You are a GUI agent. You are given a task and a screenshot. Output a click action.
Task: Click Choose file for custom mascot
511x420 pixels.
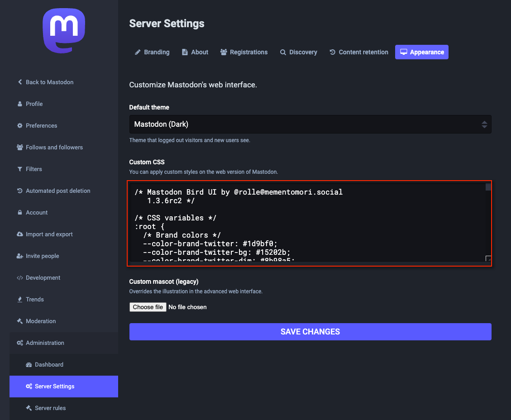(x=148, y=307)
